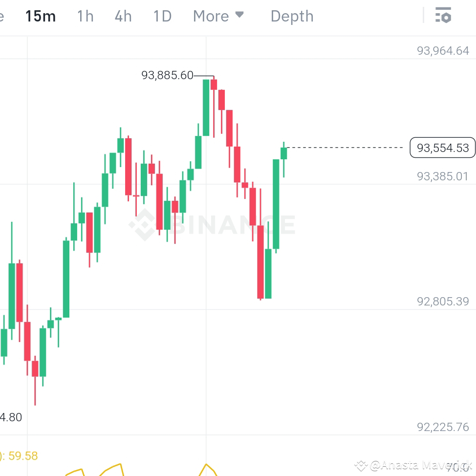476x476 pixels.
Task: Click the diamond icon beside Anasta Maverick watermark
Action: click(362, 465)
